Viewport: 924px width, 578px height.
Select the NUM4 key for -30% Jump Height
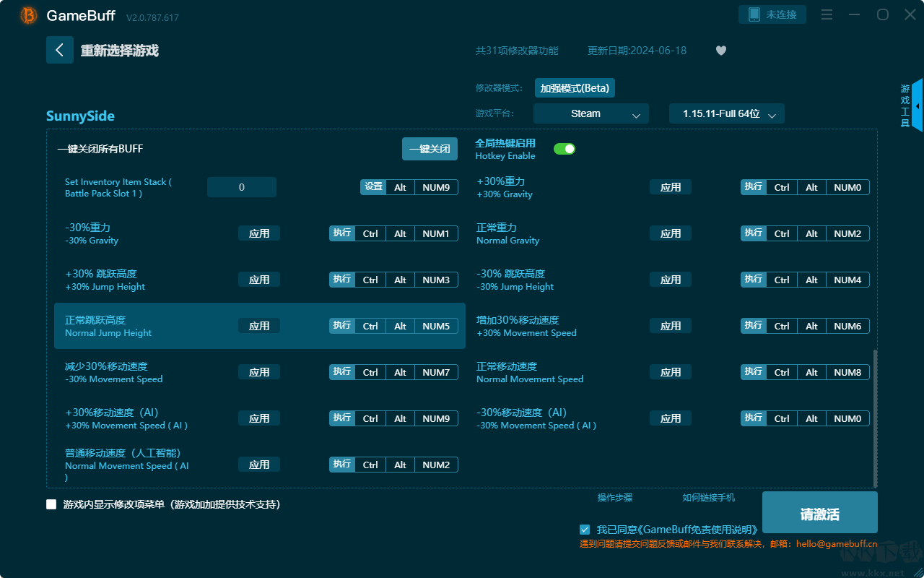847,280
